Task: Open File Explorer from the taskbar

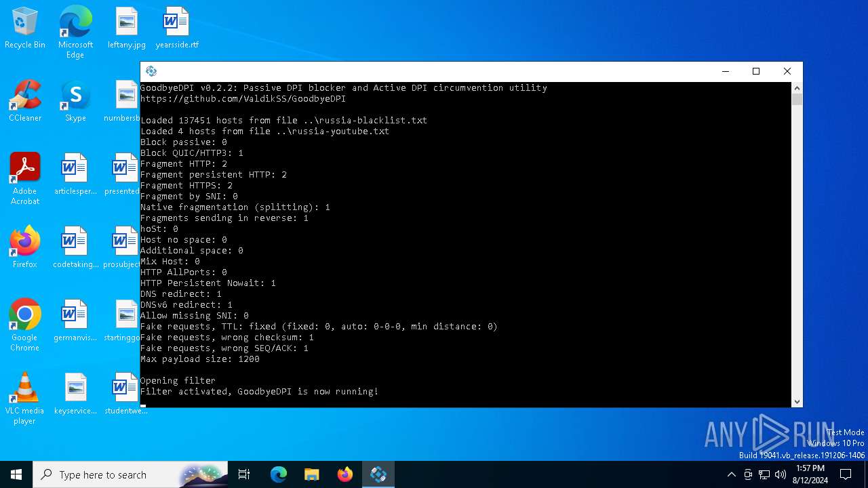Action: [311, 474]
